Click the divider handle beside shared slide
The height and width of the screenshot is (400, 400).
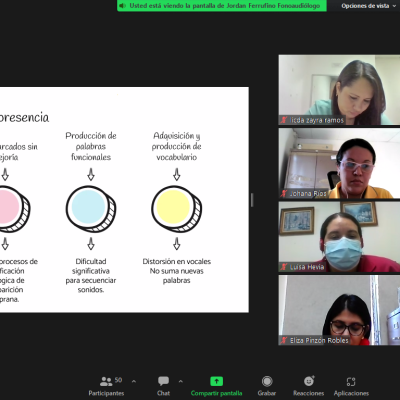pyautogui.click(x=252, y=200)
